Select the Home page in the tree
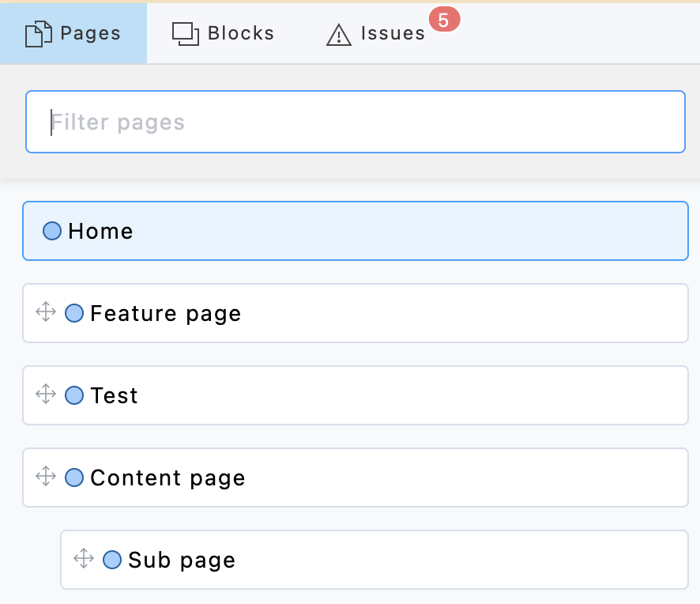This screenshot has height=604, width=700. click(356, 231)
